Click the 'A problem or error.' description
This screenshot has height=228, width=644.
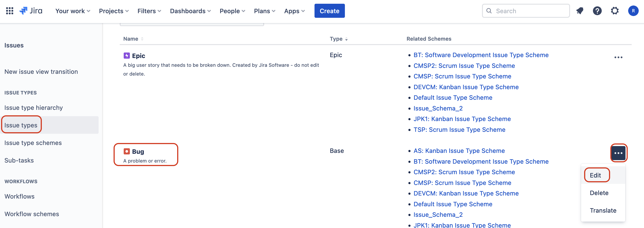(x=145, y=161)
